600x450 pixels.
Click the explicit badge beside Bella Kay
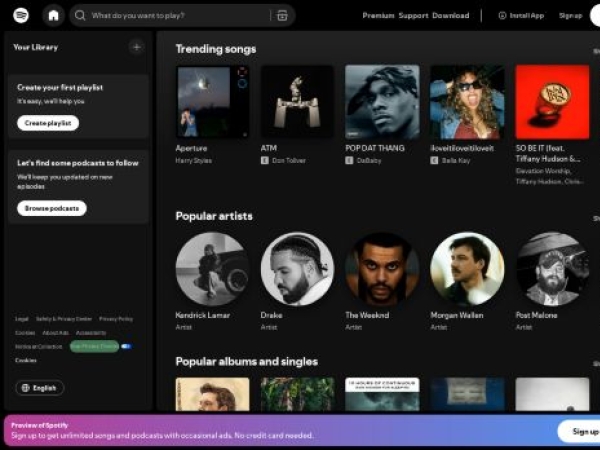[x=434, y=160]
